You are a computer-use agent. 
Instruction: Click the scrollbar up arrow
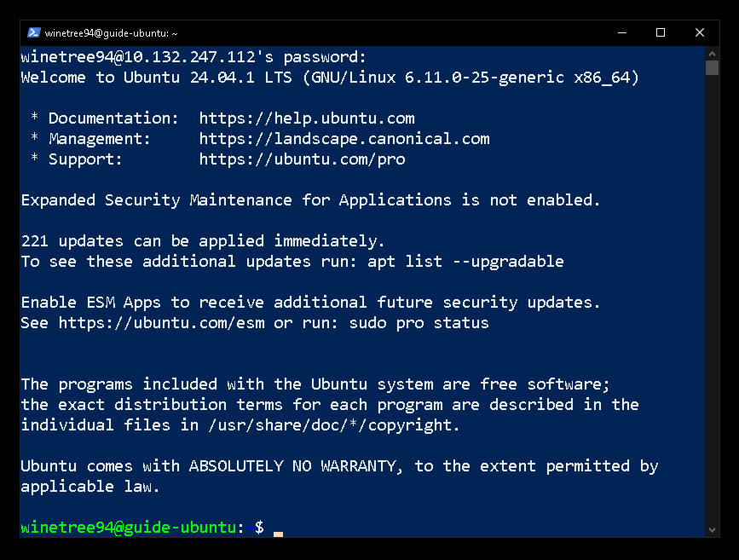pos(712,53)
